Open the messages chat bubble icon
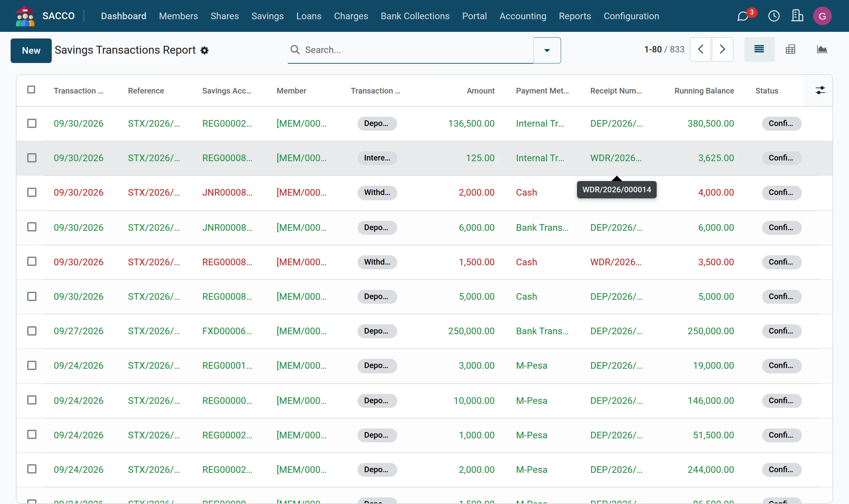The image size is (849, 504). (743, 16)
